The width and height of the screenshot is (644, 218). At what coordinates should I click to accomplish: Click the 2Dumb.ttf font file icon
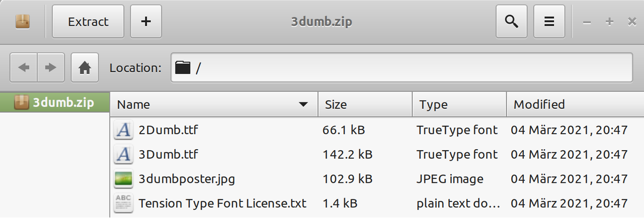[123, 131]
